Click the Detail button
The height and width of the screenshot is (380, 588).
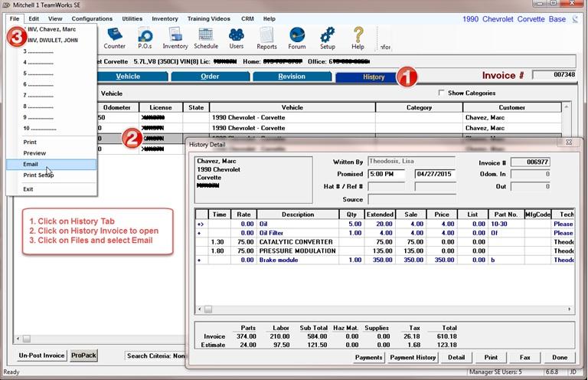tap(456, 358)
